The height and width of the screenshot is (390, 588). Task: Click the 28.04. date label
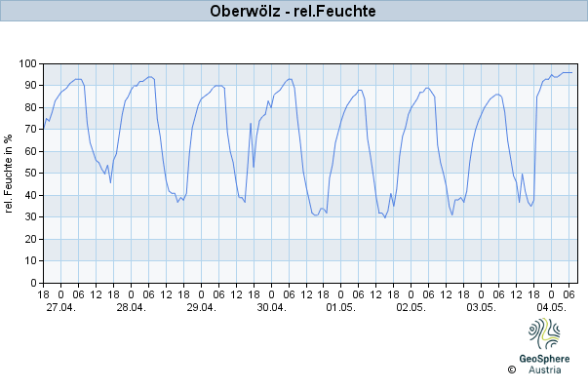point(132,307)
